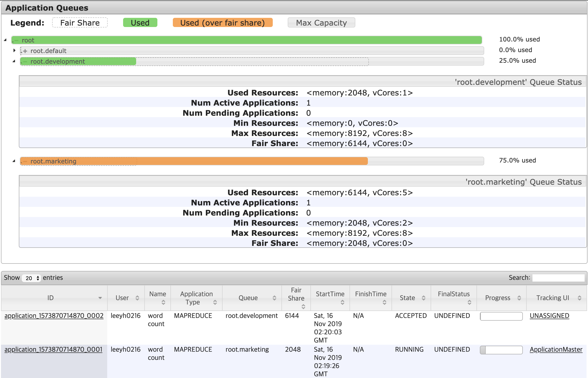Screen dimensions: 588x378
Task: Open the ApplicationMaster tracking UI
Action: (556, 349)
